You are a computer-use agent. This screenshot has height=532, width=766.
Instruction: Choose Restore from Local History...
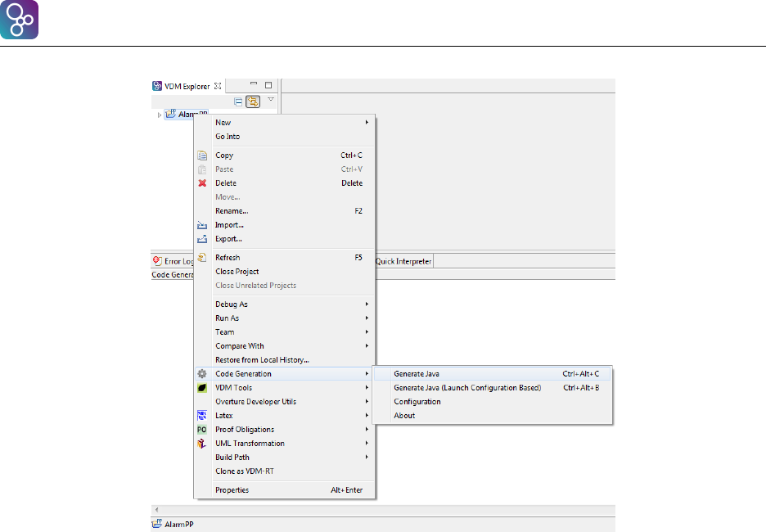[285, 360]
